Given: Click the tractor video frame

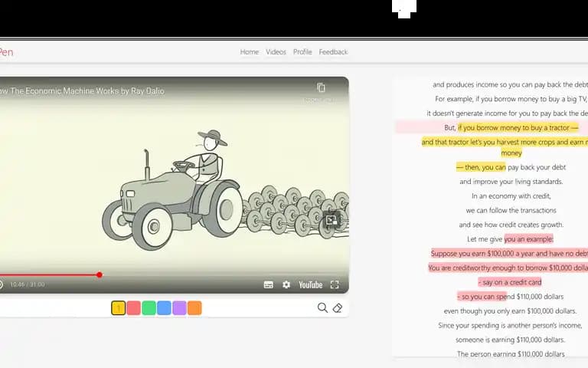Looking at the screenshot, I should coord(175,184).
